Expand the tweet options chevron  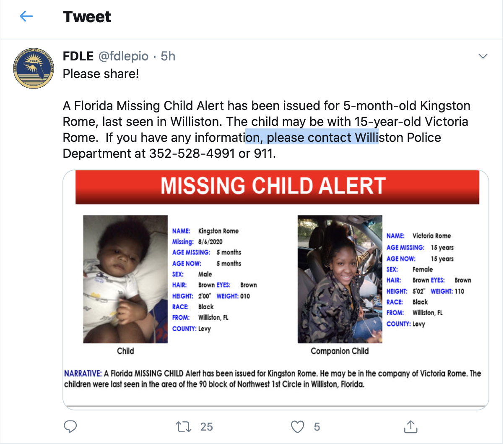pos(483,56)
